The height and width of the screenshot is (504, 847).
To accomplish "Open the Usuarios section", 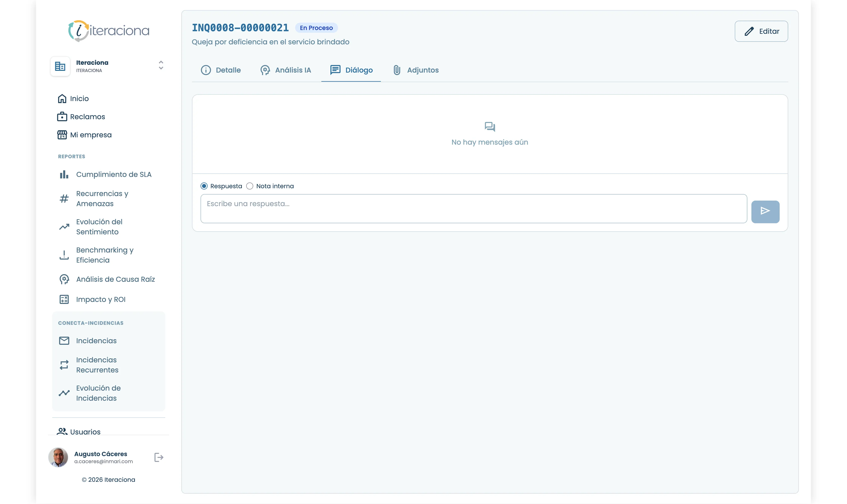I will pos(85,431).
